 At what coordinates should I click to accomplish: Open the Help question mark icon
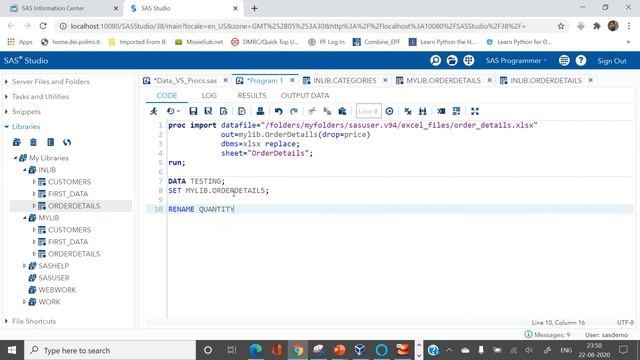581,61
